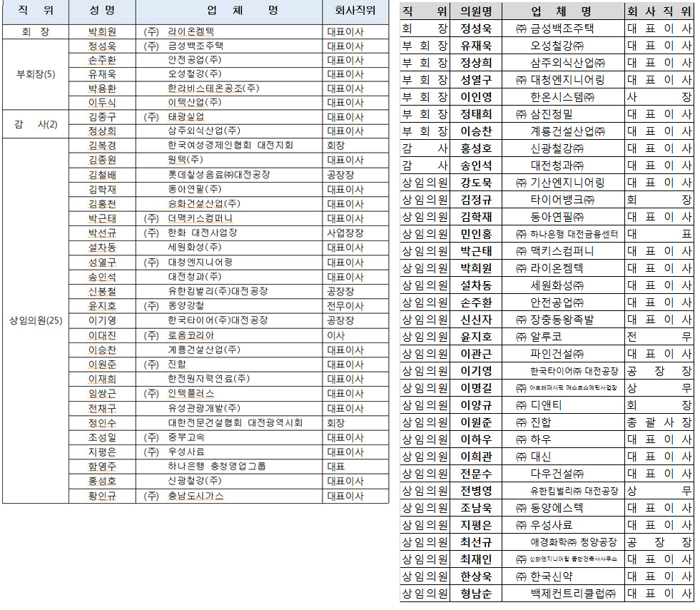Click the name '황인규'
The image size is (700, 610).
pyautogui.click(x=102, y=496)
